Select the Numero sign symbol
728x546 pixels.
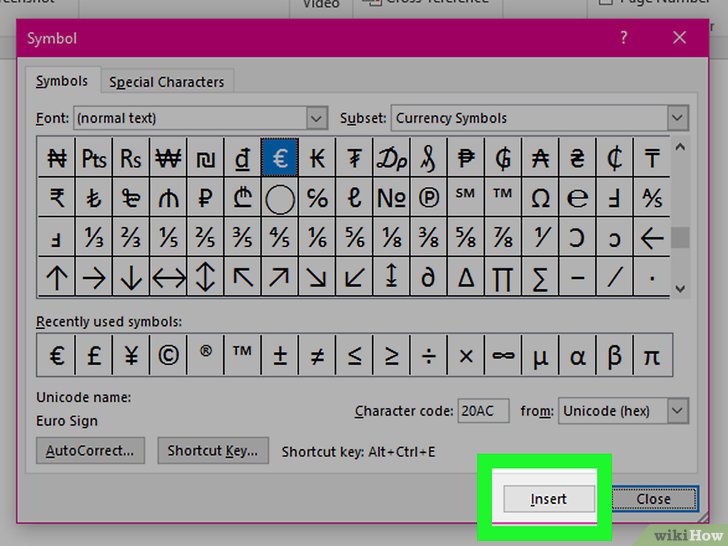[391, 198]
